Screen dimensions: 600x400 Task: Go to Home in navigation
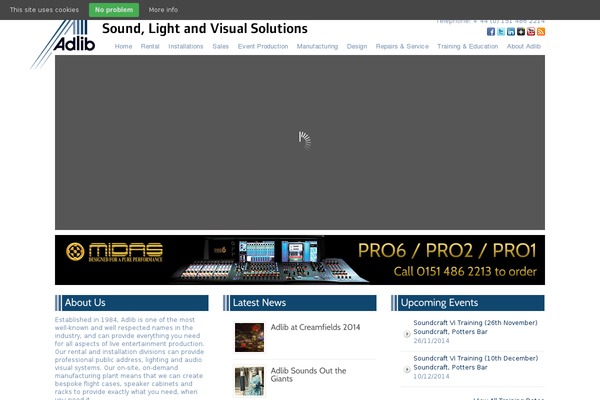pos(123,46)
